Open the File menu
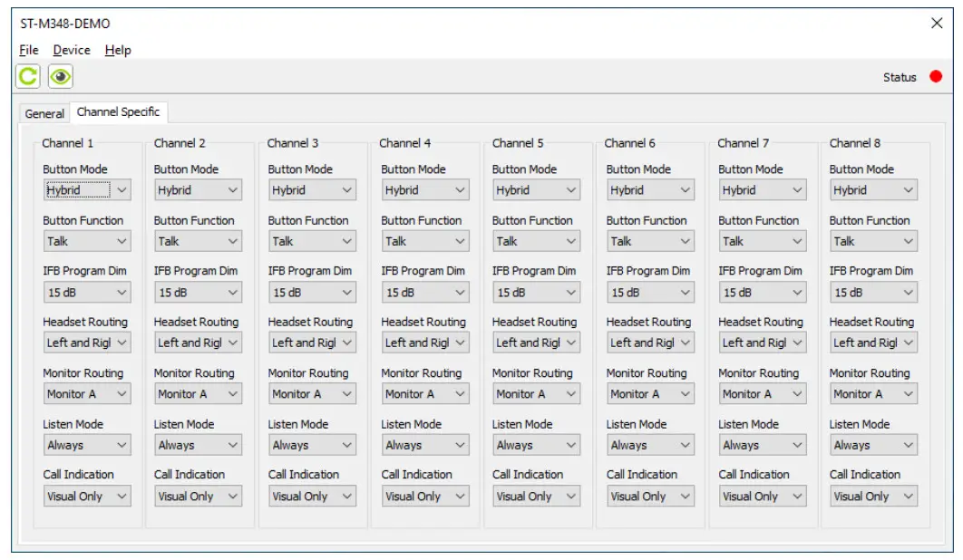This screenshot has height=560, width=963. point(29,50)
